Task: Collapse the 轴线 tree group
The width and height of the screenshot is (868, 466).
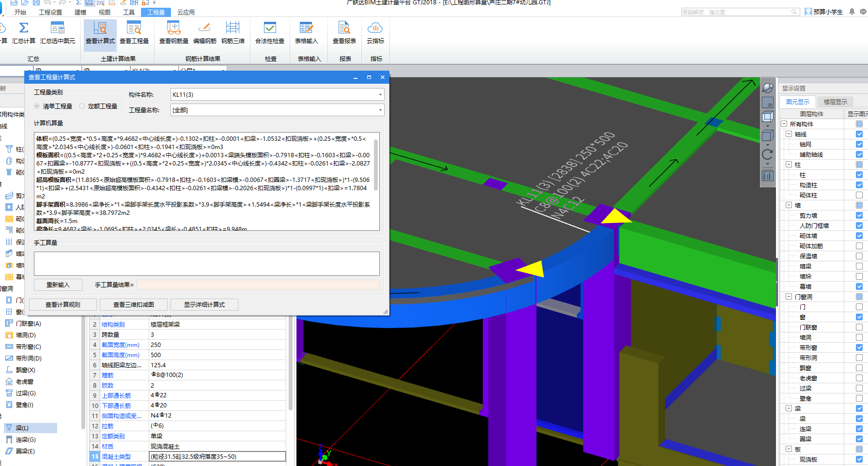Action: 789,134
